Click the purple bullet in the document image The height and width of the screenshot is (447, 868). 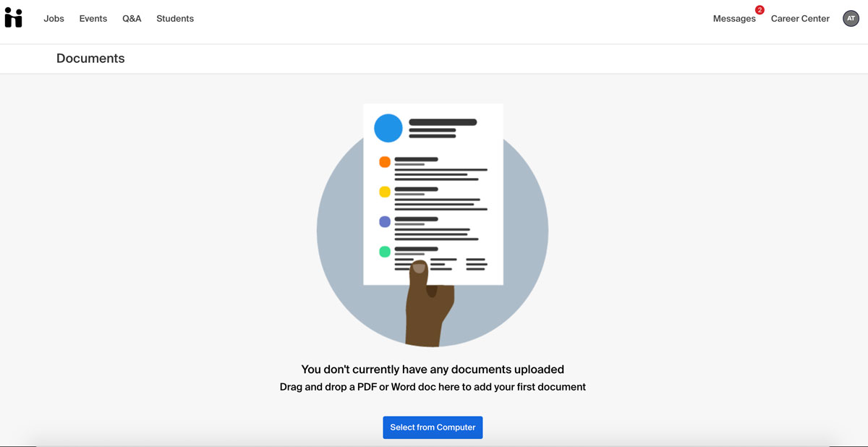click(385, 221)
